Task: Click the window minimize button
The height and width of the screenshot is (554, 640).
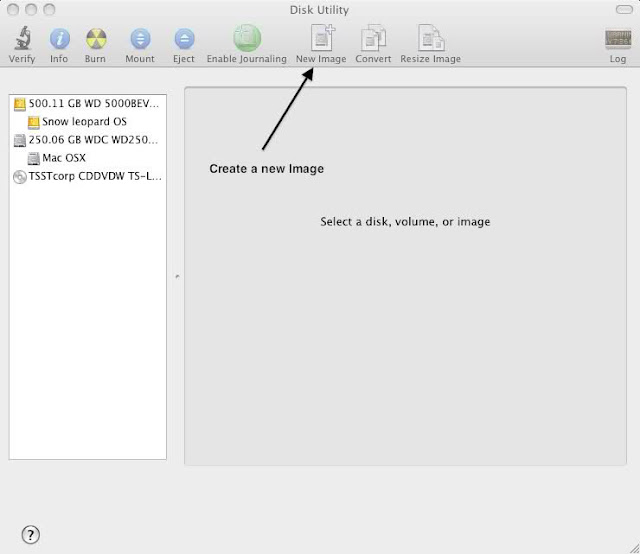Action: [31, 9]
